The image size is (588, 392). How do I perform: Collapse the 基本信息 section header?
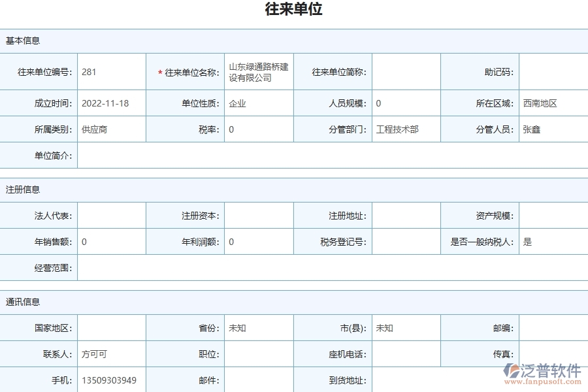pos(23,41)
